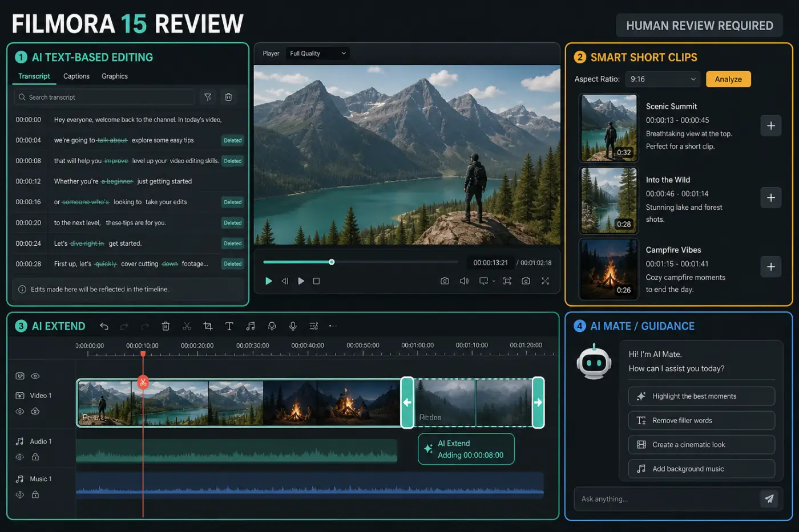Select the Campfire Vibes thumbnail

click(609, 269)
